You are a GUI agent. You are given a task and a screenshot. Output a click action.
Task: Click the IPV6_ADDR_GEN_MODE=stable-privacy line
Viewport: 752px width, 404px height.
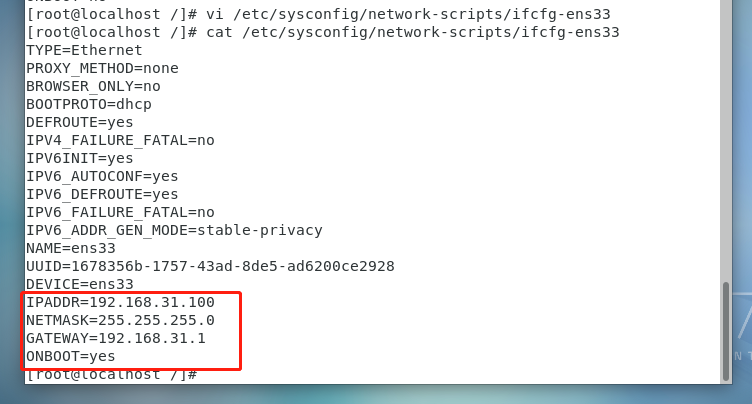(x=174, y=230)
